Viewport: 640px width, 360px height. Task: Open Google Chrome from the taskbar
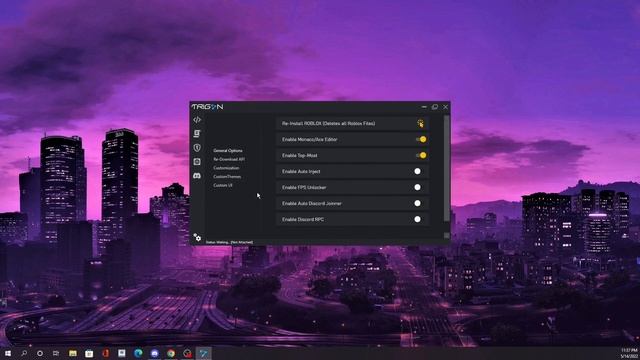[x=171, y=353]
